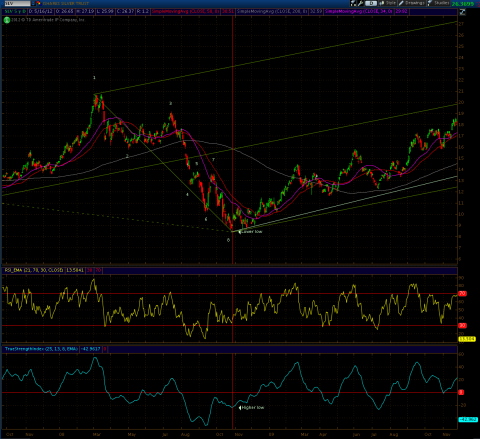Click the 32.59 moving average value
The height and width of the screenshot is (439, 480).
point(316,11)
